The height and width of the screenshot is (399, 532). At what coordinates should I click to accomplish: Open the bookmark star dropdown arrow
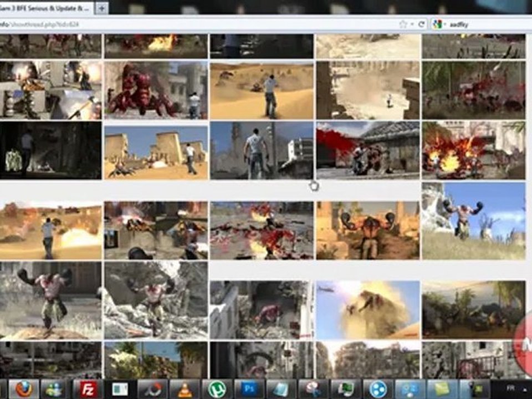[412, 24]
